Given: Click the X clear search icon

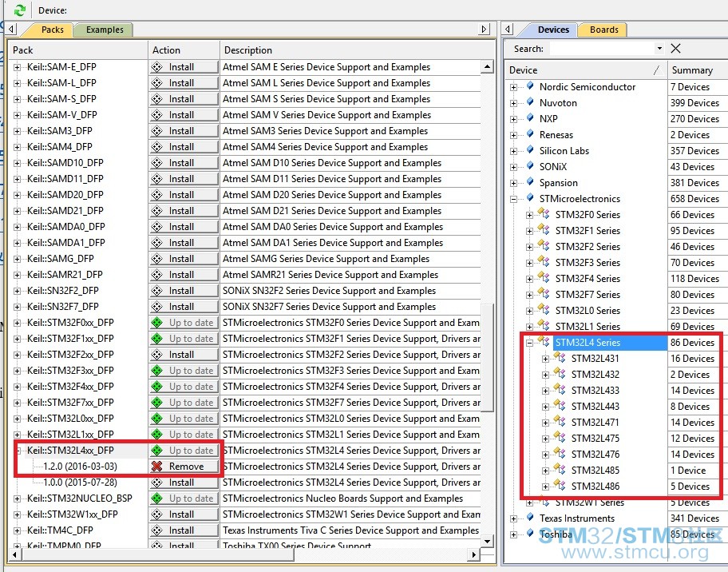Looking at the screenshot, I should [x=675, y=48].
